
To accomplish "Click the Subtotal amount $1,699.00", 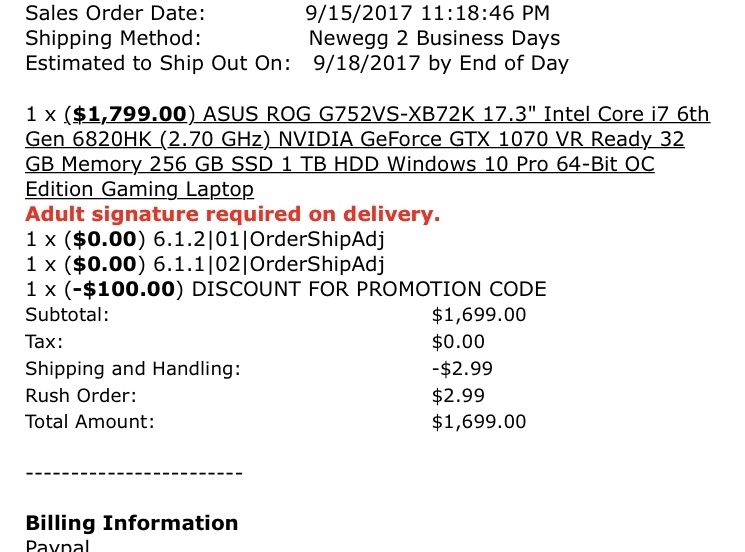I will (x=478, y=315).
